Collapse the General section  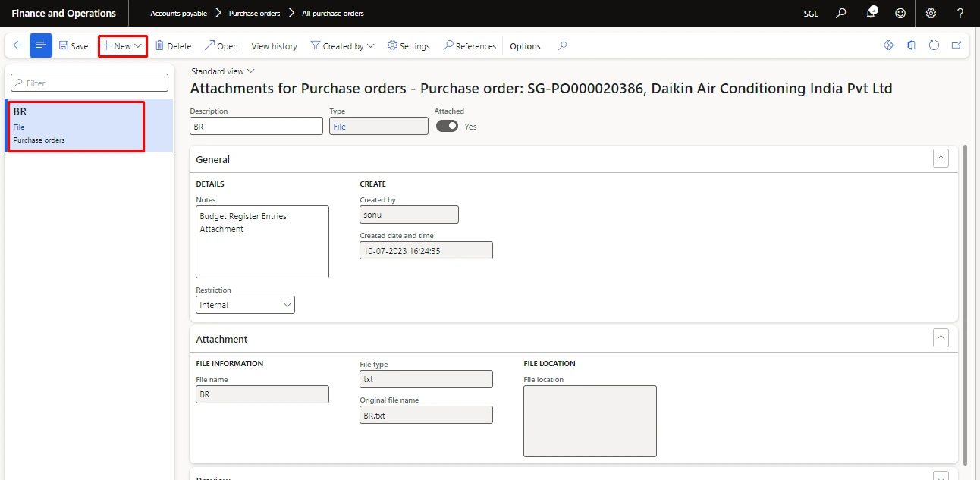tap(941, 158)
